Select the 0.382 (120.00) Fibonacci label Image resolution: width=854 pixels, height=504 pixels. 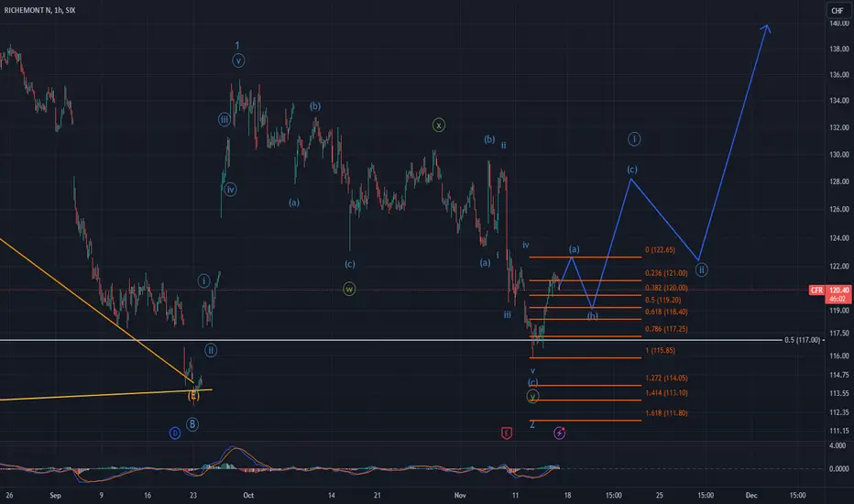(666, 288)
